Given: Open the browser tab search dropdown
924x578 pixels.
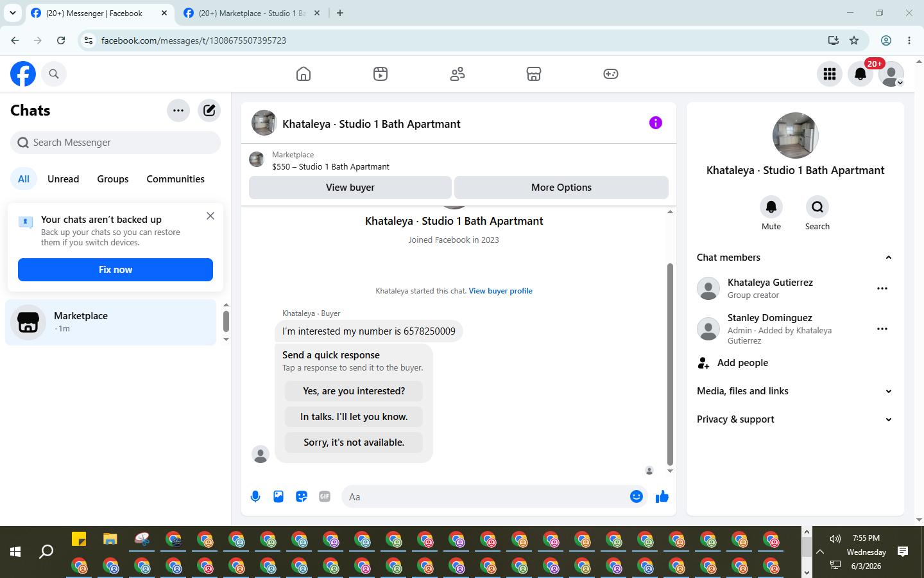Looking at the screenshot, I should (12, 13).
